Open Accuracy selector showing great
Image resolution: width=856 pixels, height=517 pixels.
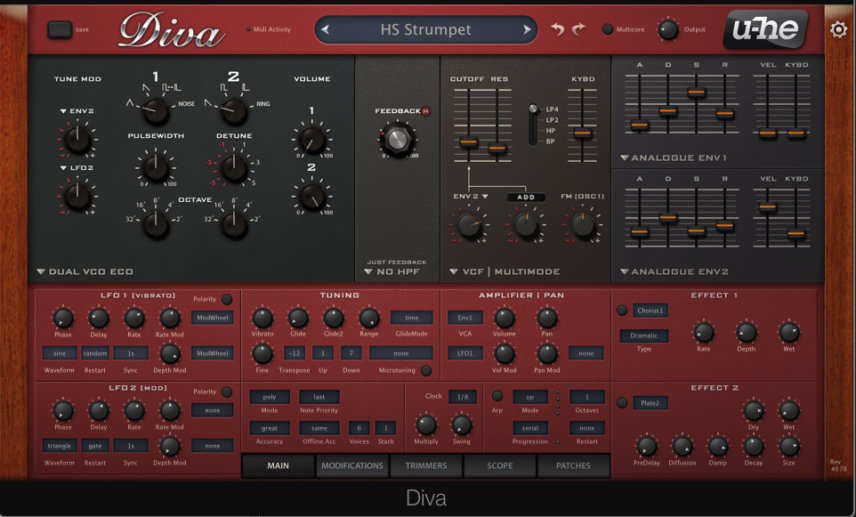click(269, 428)
